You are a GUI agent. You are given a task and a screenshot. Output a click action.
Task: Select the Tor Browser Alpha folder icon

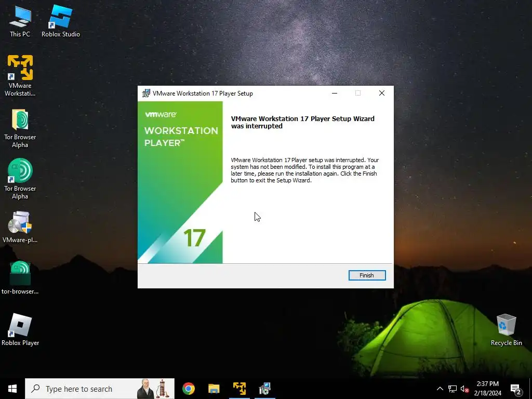[20, 129]
